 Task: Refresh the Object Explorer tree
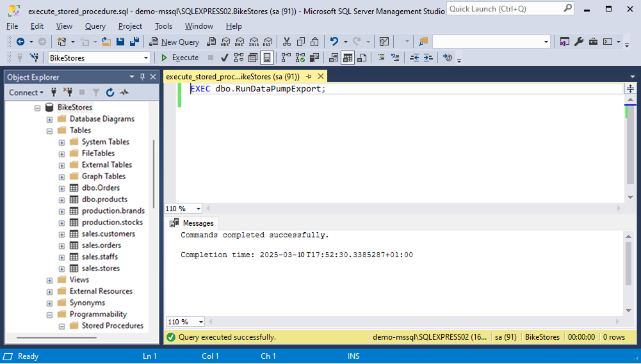click(x=110, y=93)
